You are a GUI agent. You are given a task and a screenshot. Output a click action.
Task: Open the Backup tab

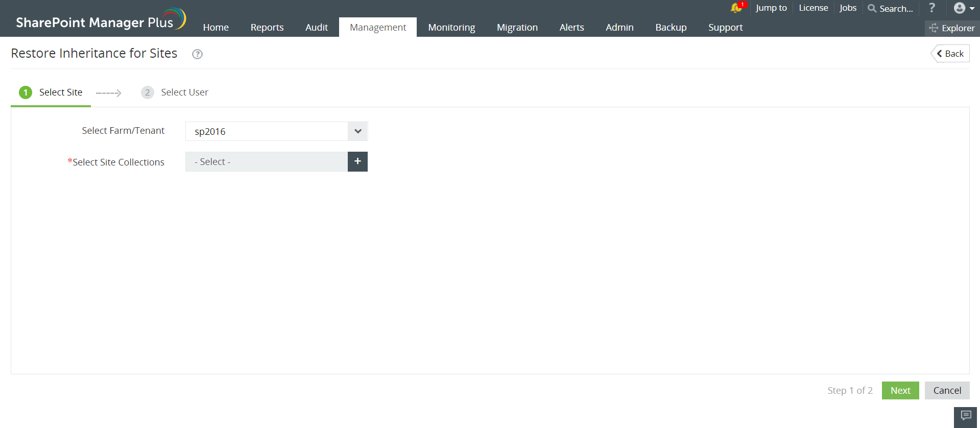click(671, 27)
